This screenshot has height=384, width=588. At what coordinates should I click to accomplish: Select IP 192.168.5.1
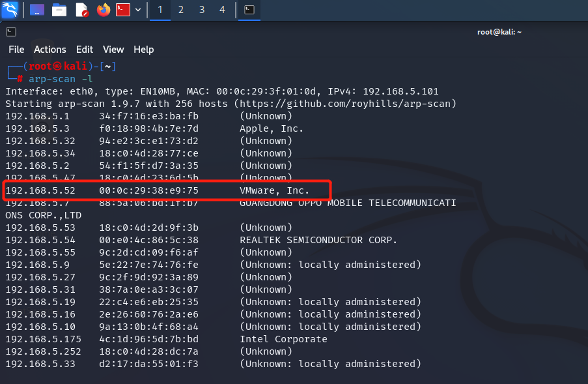(38, 116)
